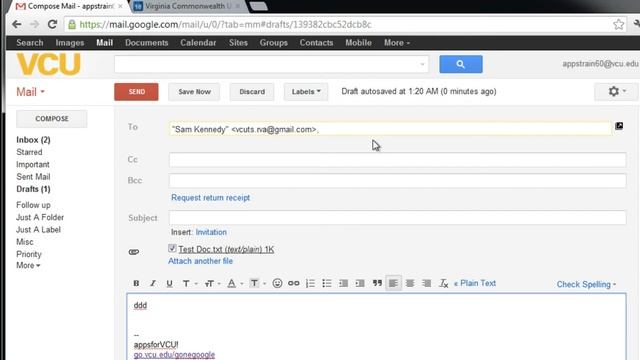This screenshot has width=640, height=360.
Task: Insert a hyperlink with the link icon
Action: [x=293, y=283]
